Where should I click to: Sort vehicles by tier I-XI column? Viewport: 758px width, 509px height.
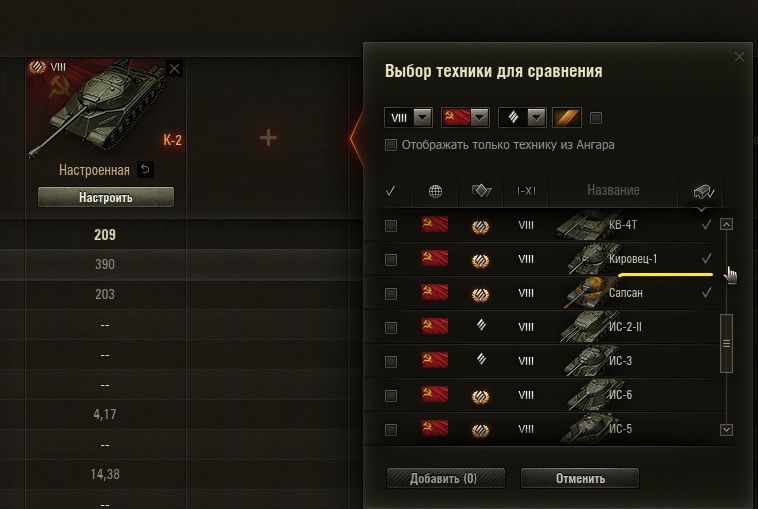tap(526, 191)
